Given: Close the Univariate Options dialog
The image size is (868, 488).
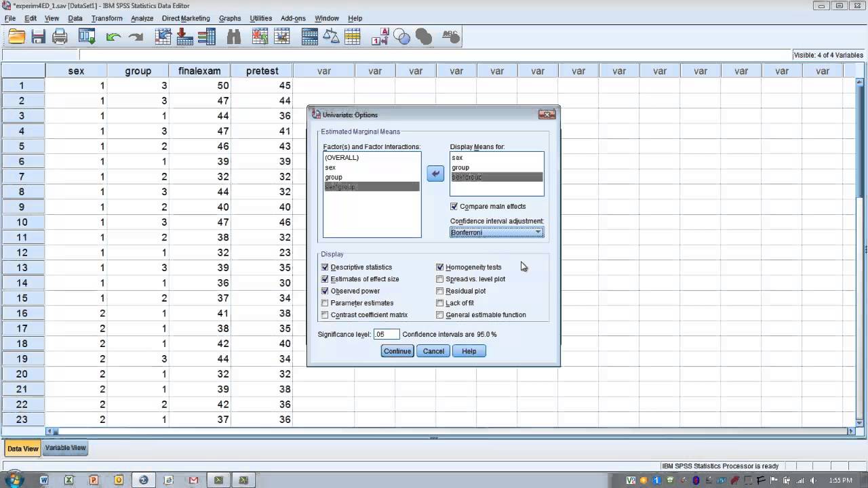Looking at the screenshot, I should pyautogui.click(x=547, y=115).
